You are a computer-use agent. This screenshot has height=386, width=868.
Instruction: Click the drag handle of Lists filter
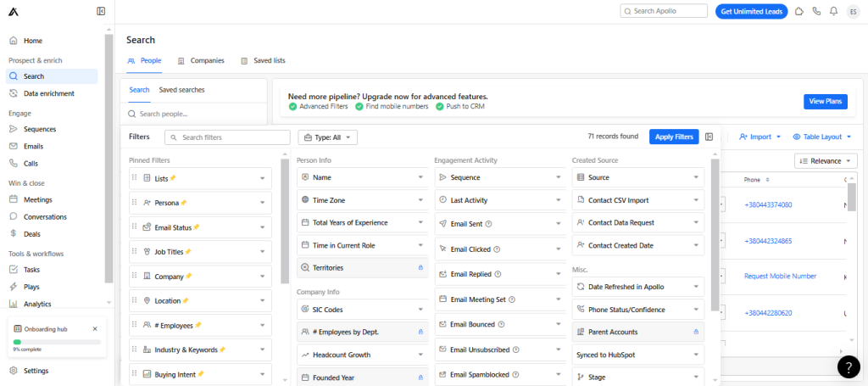click(x=135, y=178)
